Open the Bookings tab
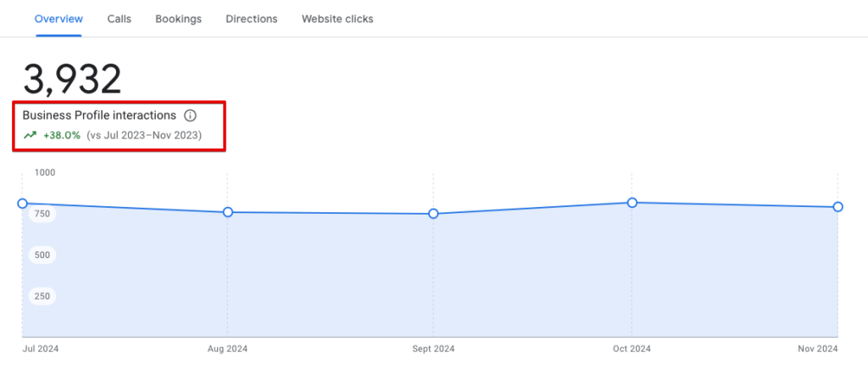868x375 pixels. point(178,19)
